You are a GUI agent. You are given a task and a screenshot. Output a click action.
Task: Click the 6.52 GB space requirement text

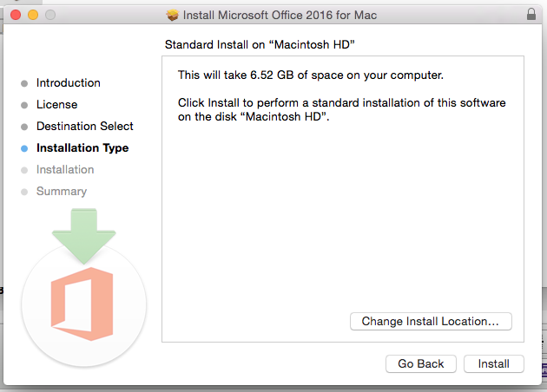coord(310,75)
